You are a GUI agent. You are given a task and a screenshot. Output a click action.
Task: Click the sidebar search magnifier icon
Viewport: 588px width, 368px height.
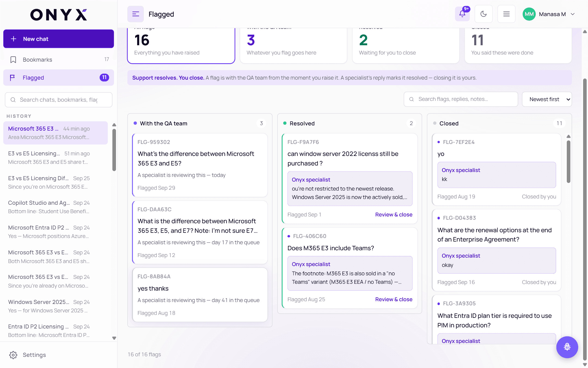pyautogui.click(x=13, y=100)
